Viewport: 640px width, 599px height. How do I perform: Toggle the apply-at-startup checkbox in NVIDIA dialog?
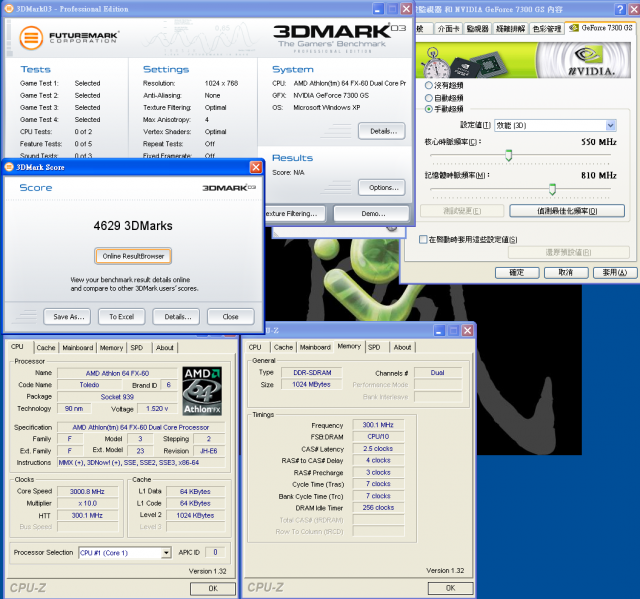(423, 239)
